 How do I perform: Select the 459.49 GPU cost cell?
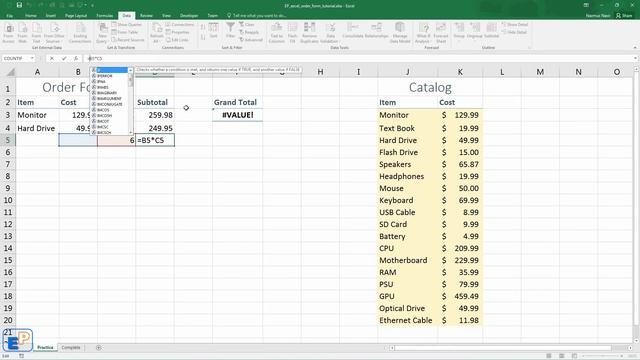460,296
